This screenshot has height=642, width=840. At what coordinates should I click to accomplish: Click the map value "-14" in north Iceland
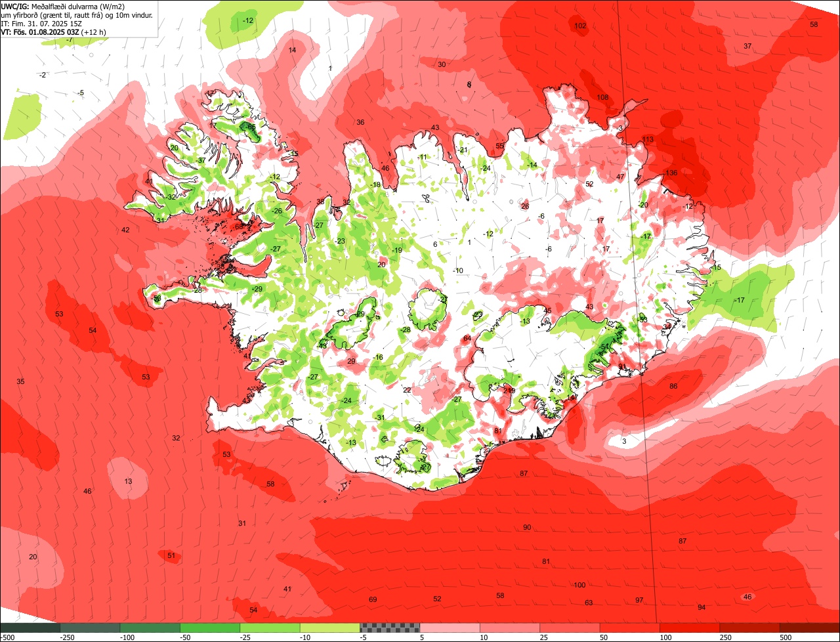point(532,165)
